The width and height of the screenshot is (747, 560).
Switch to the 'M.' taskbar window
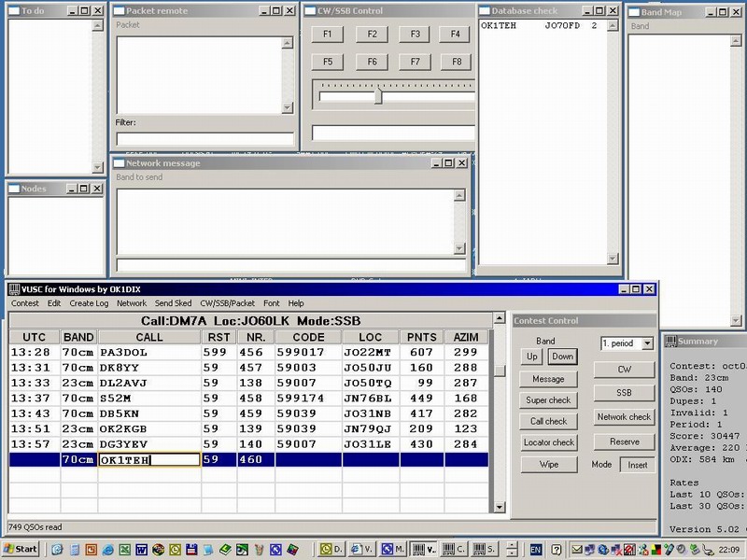[393, 550]
